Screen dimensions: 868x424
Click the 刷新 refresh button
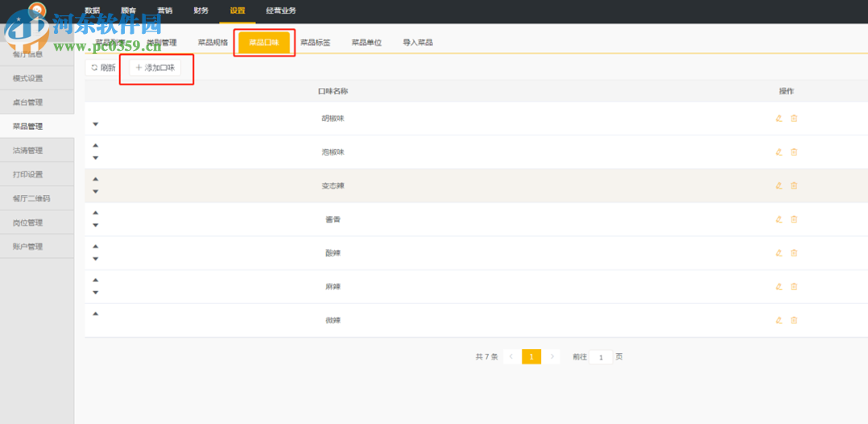104,68
